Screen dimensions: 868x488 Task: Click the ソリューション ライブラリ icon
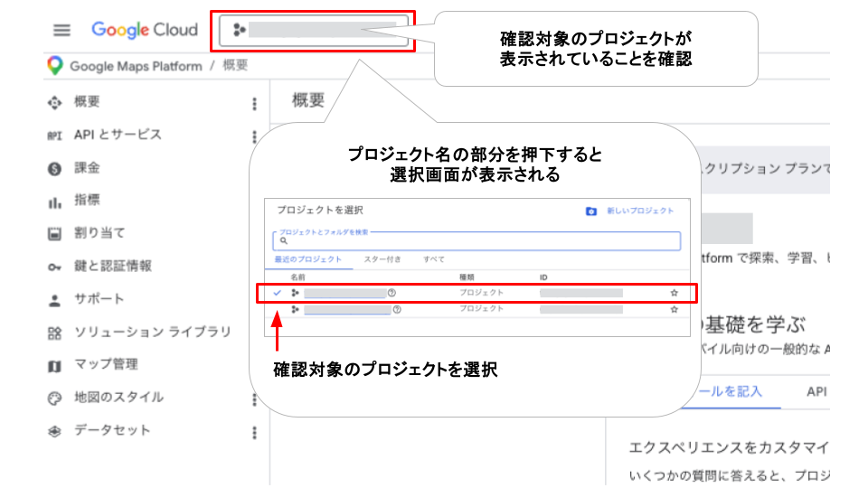[x=54, y=333]
